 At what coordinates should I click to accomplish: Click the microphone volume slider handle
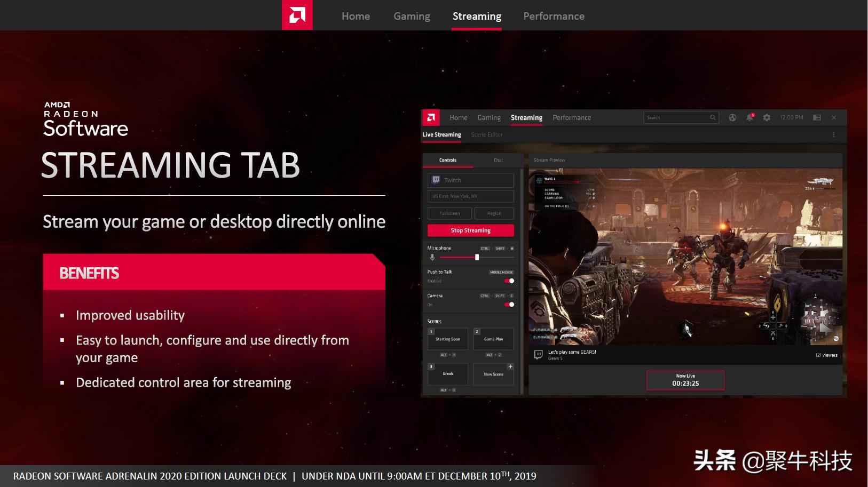pos(477,257)
